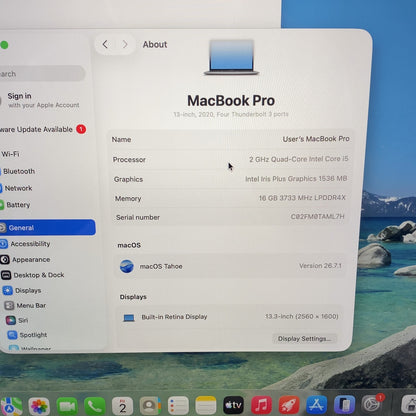Go back with the left chevron
The image size is (416, 416).
105,44
